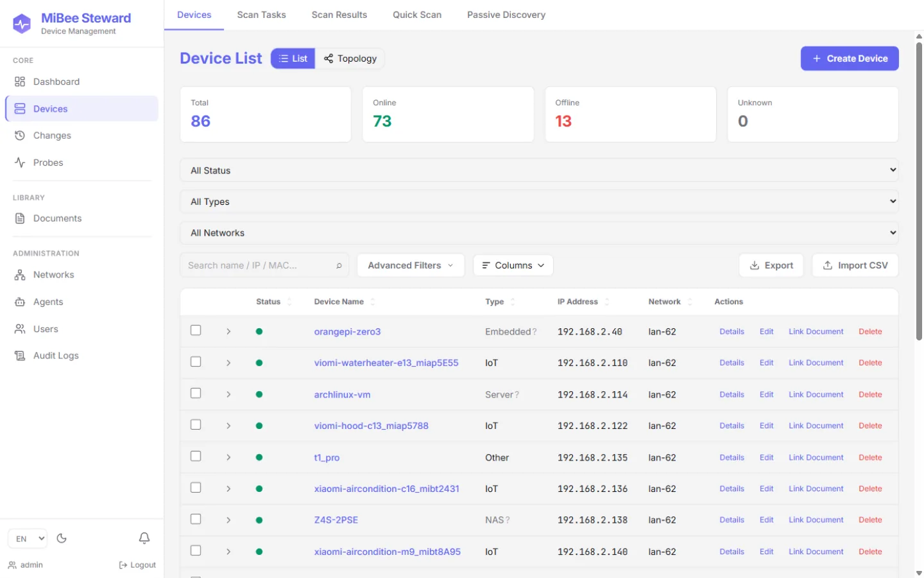Sort by Status column
The height and width of the screenshot is (578, 924).
274,302
